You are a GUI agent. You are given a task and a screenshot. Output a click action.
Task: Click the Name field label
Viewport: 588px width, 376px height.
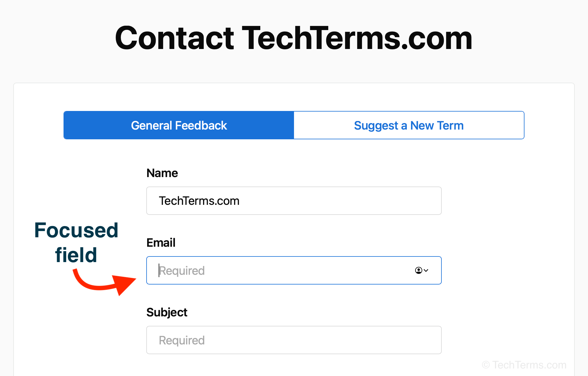tap(162, 173)
